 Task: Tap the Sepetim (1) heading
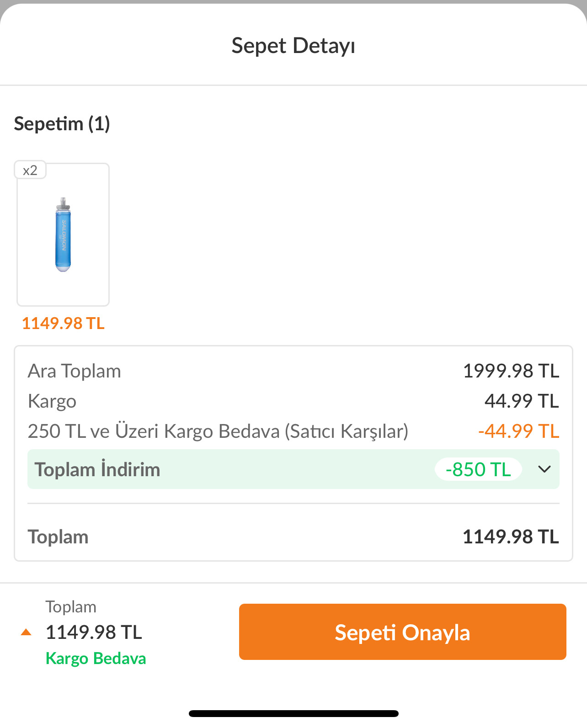[62, 124]
